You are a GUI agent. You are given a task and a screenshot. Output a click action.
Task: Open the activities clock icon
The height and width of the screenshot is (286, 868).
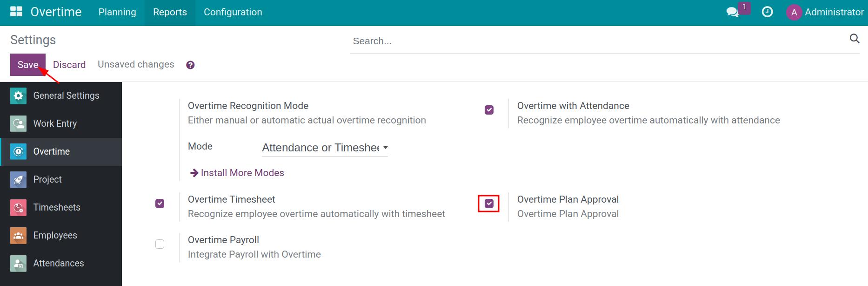point(767,12)
